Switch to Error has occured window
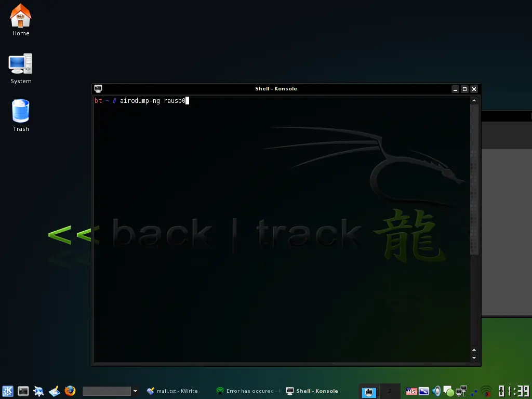Viewport: 532px width, 399px height. pyautogui.click(x=249, y=391)
